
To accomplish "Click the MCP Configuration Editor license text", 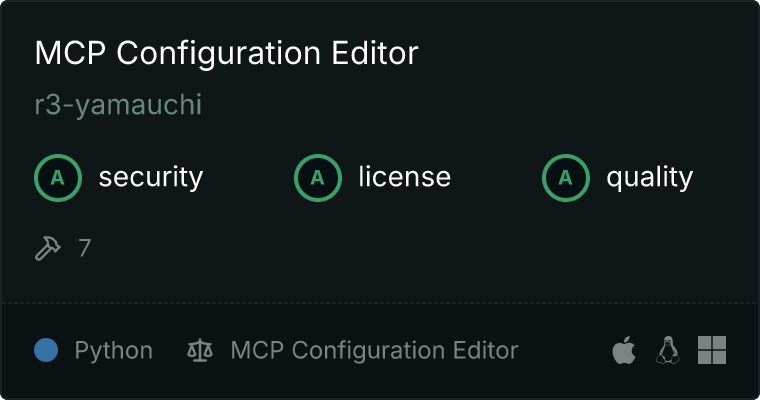I will click(374, 350).
